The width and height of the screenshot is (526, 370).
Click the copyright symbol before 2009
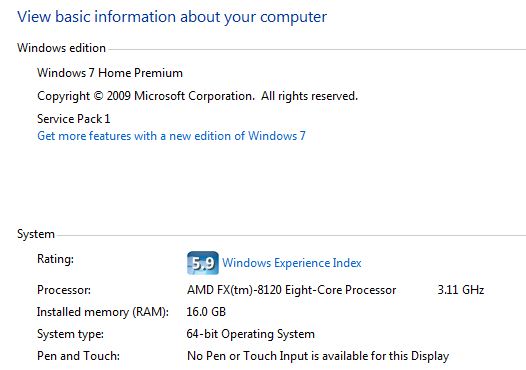point(98,96)
